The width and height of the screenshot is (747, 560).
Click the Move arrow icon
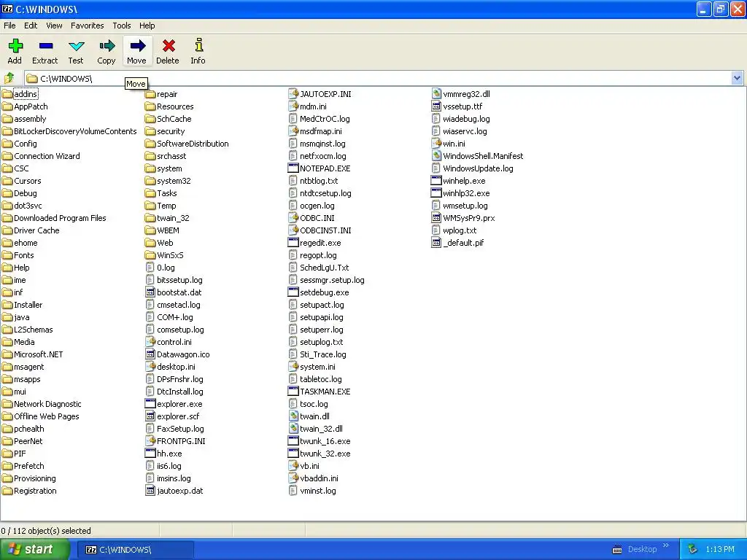click(137, 46)
